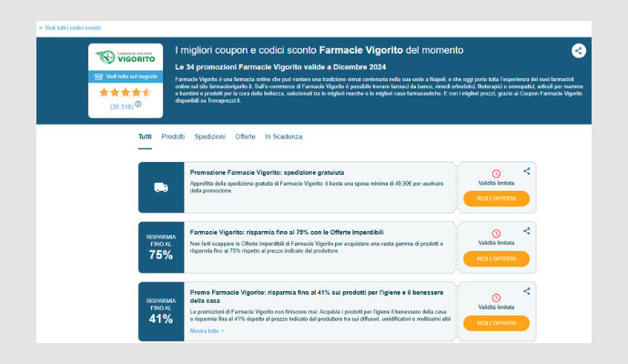Click the title 'Promozione Farmacie Vigorito: spedizione gratuita'

pyautogui.click(x=267, y=173)
